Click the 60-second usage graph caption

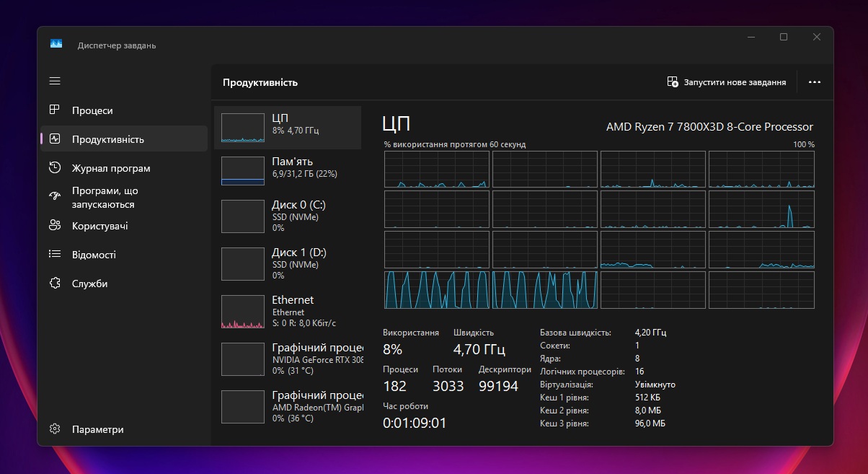point(455,144)
